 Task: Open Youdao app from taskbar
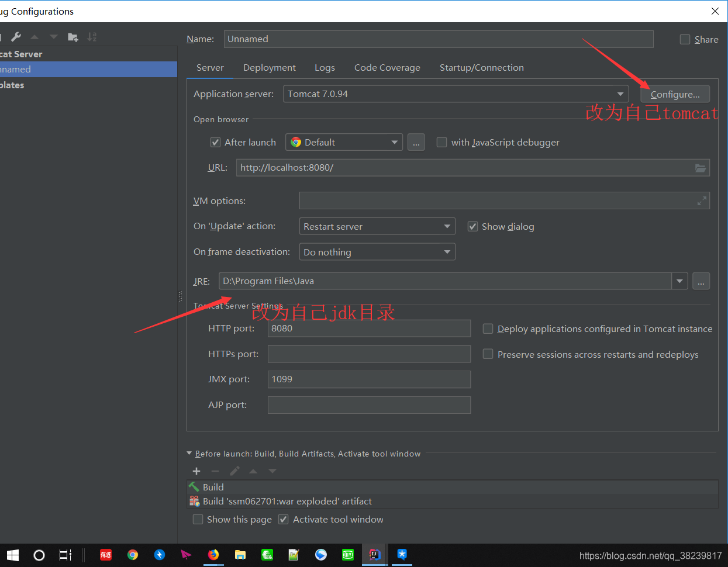[106, 555]
